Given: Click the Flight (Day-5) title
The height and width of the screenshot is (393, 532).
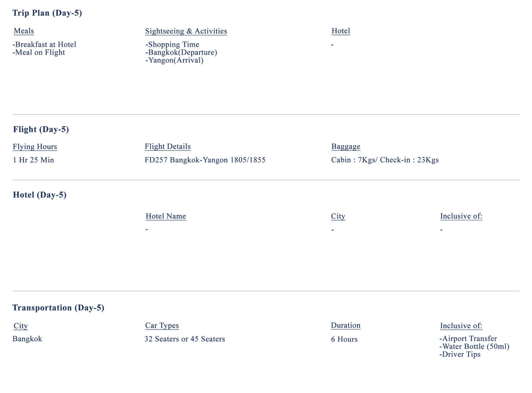Looking at the screenshot, I should click(x=41, y=129).
